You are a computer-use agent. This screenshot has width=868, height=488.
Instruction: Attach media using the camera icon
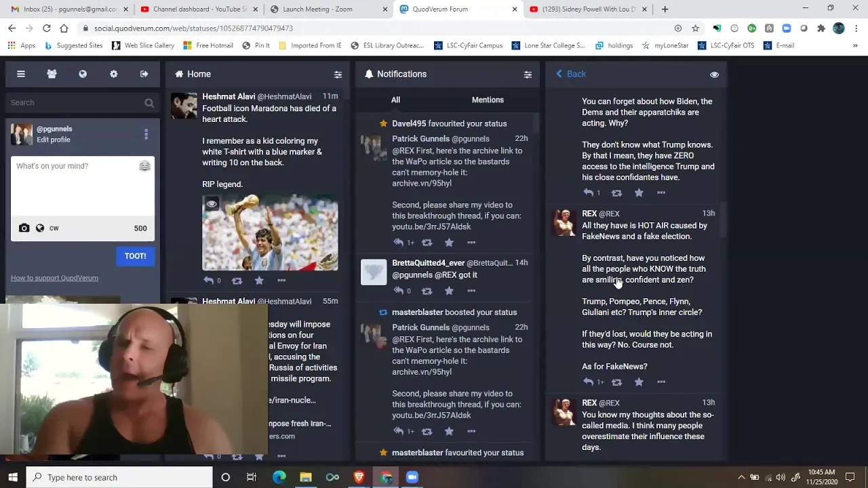[x=24, y=228]
